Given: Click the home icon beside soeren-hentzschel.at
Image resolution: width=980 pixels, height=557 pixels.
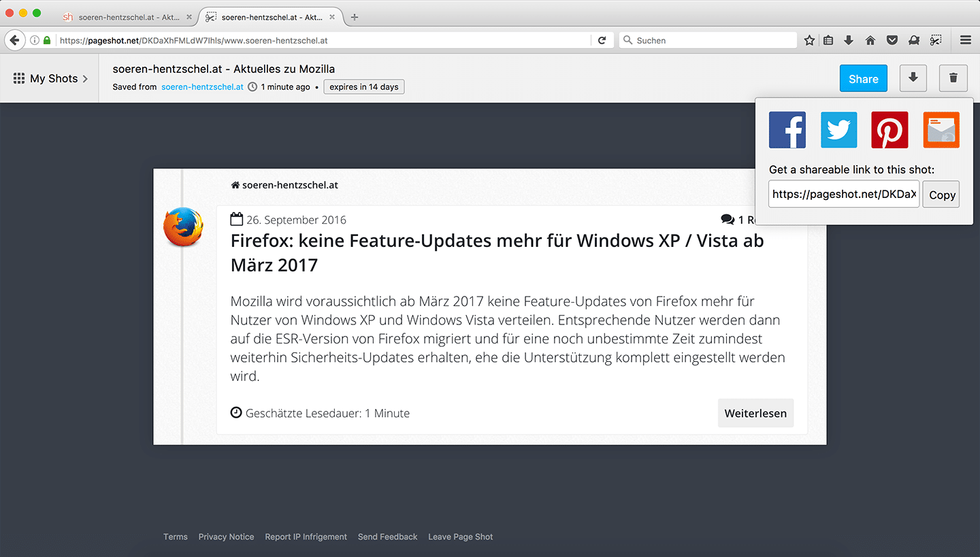Looking at the screenshot, I should [235, 185].
